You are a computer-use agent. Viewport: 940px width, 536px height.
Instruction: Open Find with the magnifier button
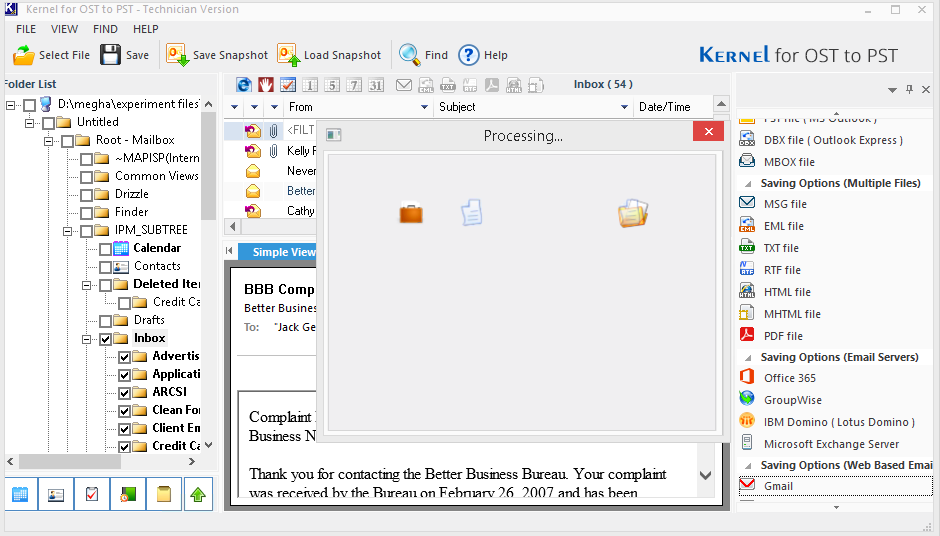[x=423, y=55]
